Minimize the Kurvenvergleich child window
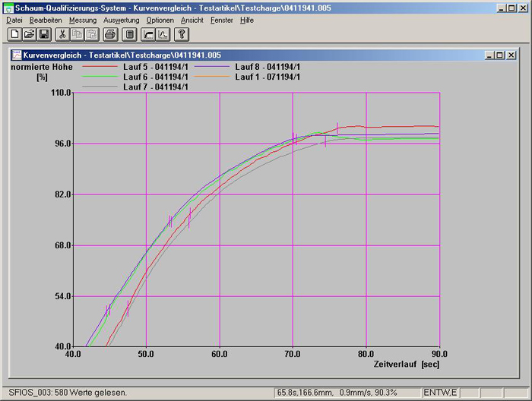This screenshot has width=532, height=401. 489,55
